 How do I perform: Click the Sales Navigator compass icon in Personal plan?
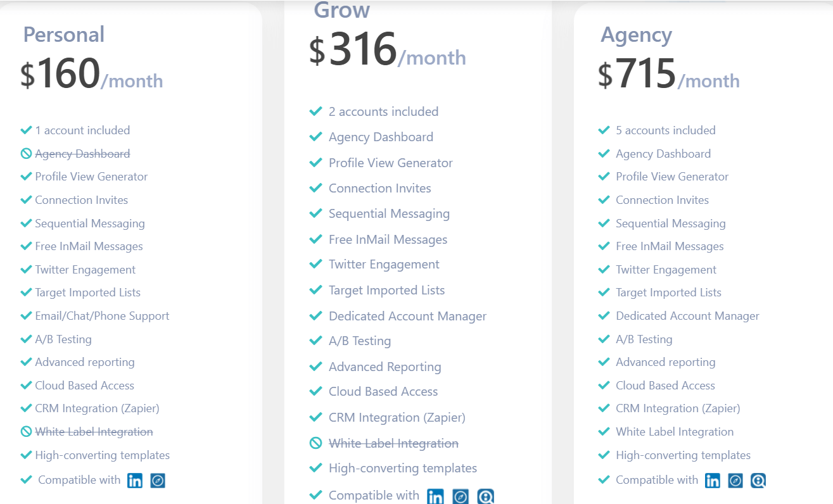pos(158,481)
